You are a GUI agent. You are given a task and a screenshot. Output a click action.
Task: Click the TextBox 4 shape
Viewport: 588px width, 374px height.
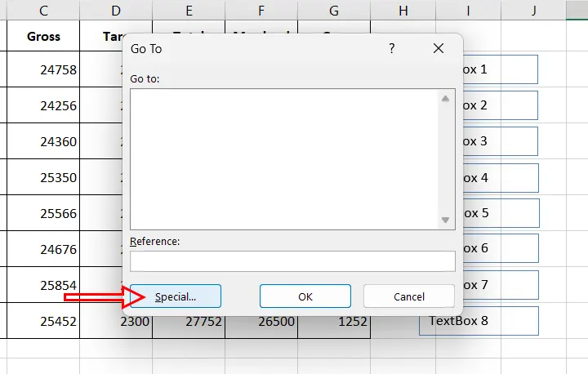click(x=500, y=177)
